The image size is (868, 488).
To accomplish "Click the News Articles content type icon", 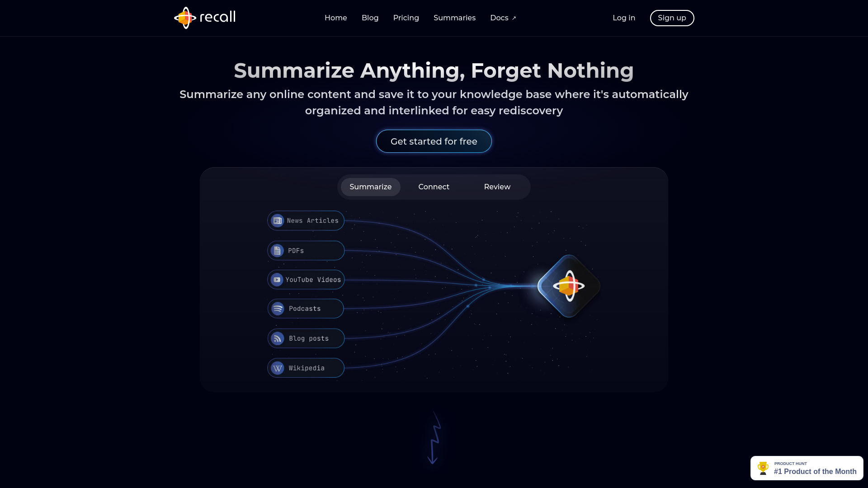I will point(277,221).
